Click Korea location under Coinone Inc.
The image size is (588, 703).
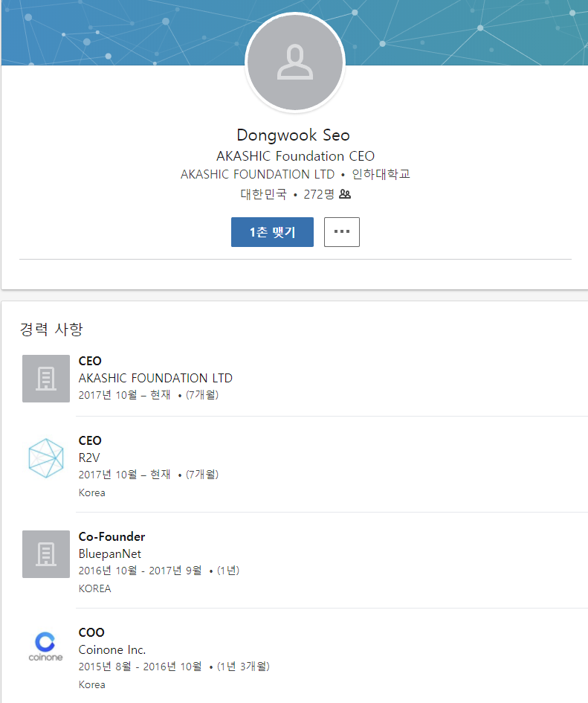pyautogui.click(x=92, y=684)
